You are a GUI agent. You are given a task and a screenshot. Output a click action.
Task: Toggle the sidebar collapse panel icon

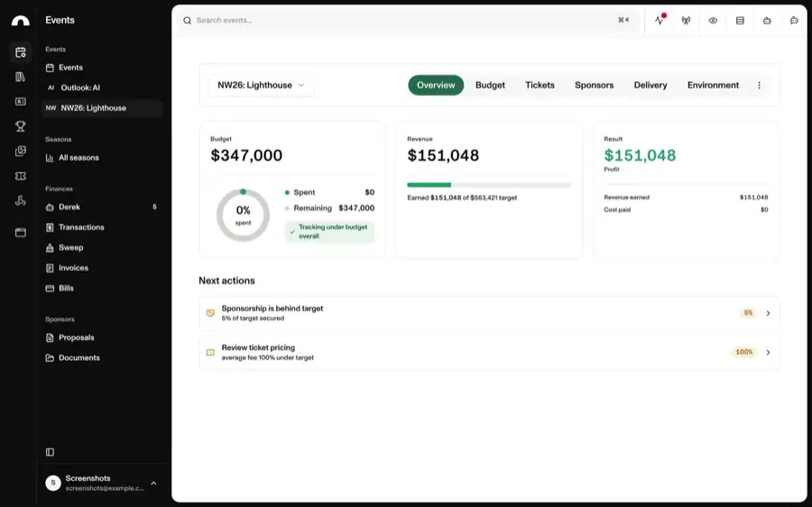click(50, 452)
